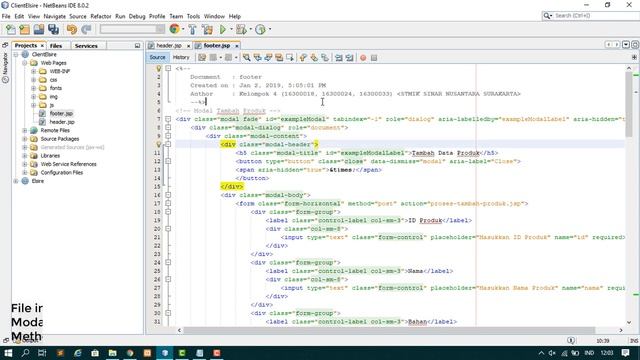This screenshot has width=640, height=360.
Task: Click the Save All toolbar icon
Action: 53,29
